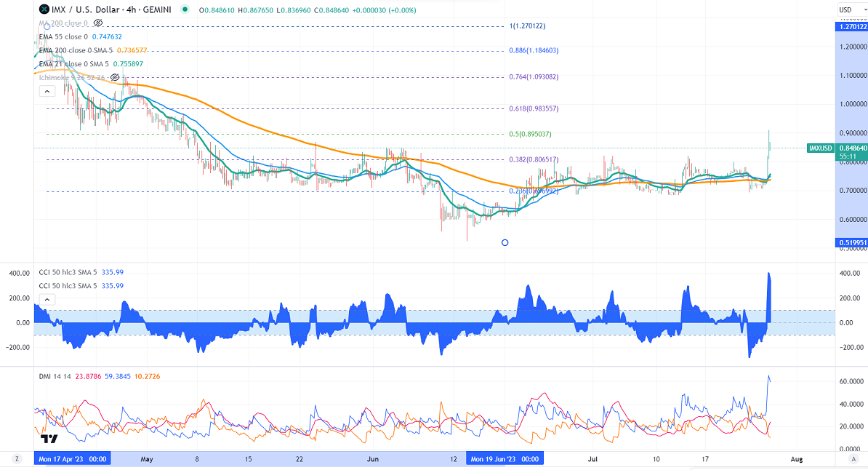Select the EMA 21 close indicator label

click(63, 63)
